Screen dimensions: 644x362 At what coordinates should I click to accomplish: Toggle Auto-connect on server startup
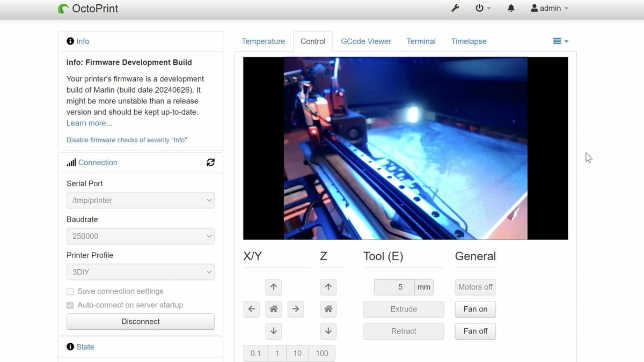(x=70, y=305)
